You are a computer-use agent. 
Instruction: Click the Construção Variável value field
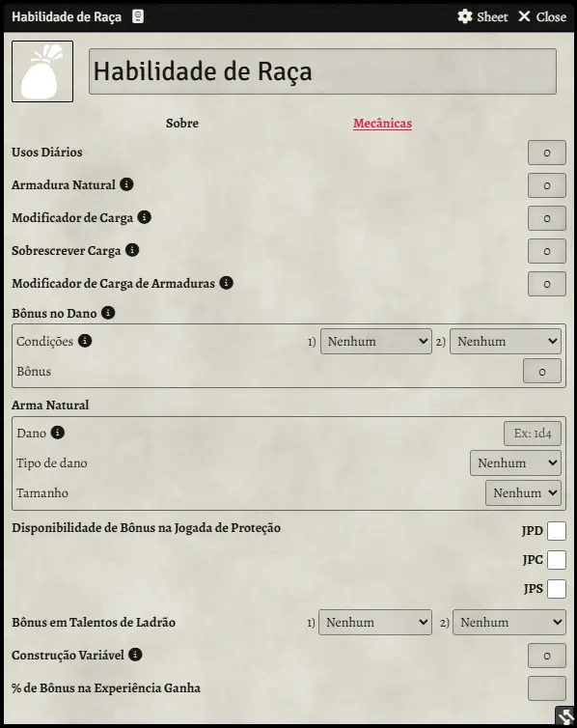tap(547, 656)
